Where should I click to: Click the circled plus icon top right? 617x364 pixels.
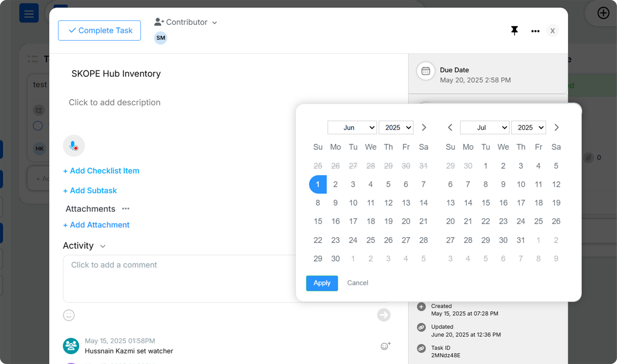click(603, 13)
